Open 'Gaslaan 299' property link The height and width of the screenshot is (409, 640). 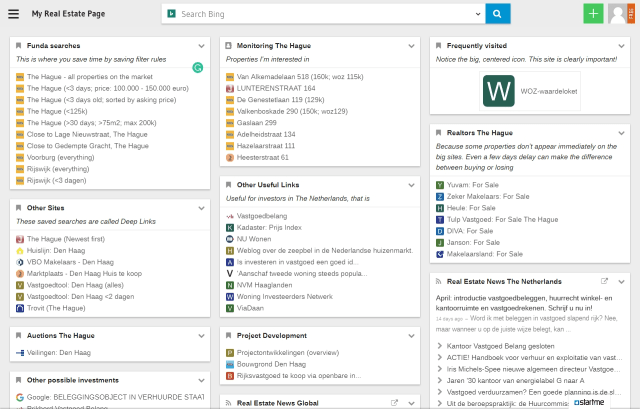(x=256, y=123)
